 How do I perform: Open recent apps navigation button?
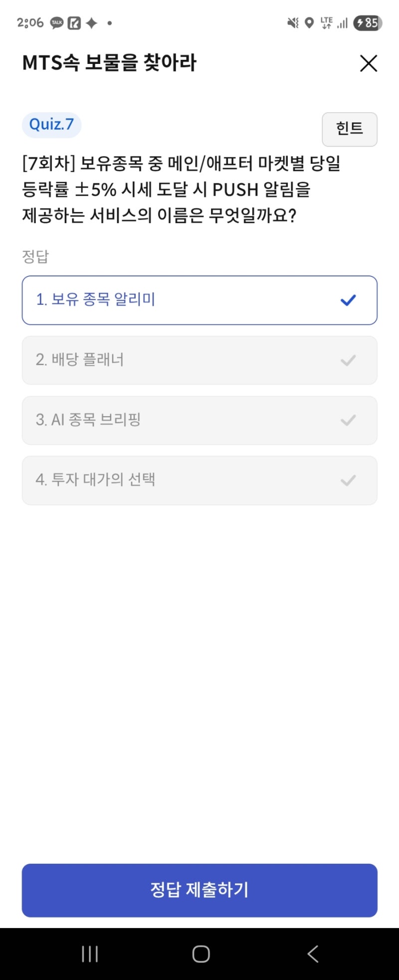pyautogui.click(x=90, y=954)
